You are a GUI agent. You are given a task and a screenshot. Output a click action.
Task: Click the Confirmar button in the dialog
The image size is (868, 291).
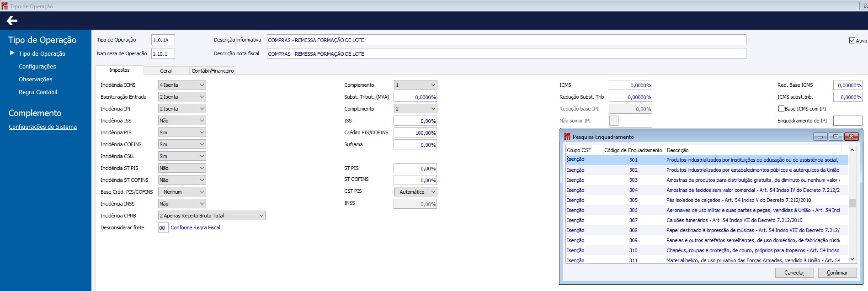click(837, 273)
